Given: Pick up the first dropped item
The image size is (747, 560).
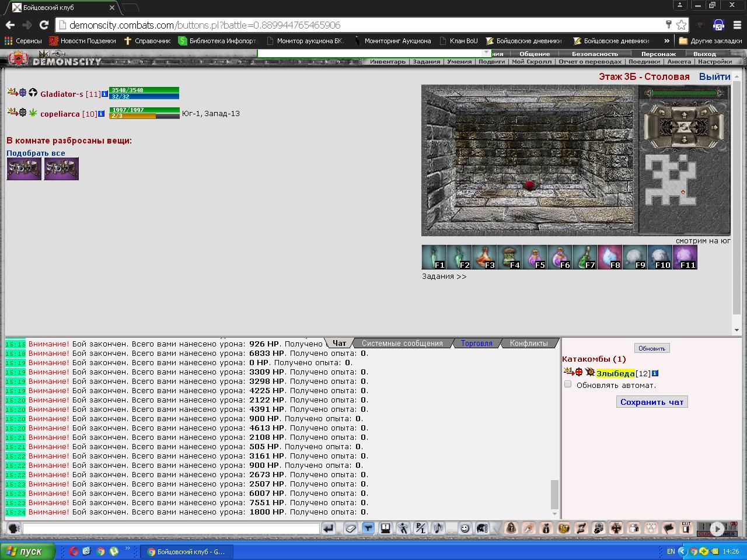Looking at the screenshot, I should (24, 169).
